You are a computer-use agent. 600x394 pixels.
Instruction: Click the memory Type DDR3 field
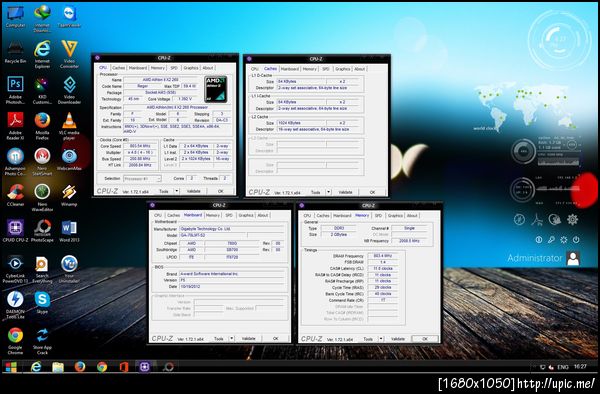tap(339, 228)
